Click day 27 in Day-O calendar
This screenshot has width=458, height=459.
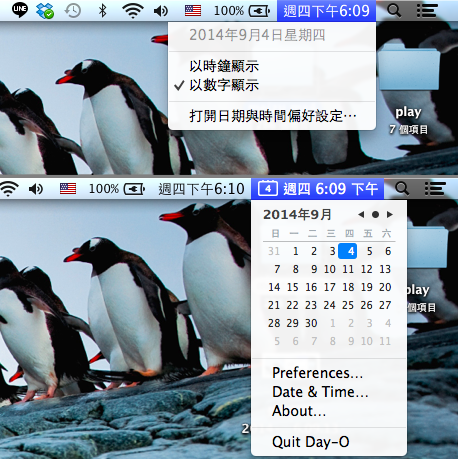pos(385,305)
